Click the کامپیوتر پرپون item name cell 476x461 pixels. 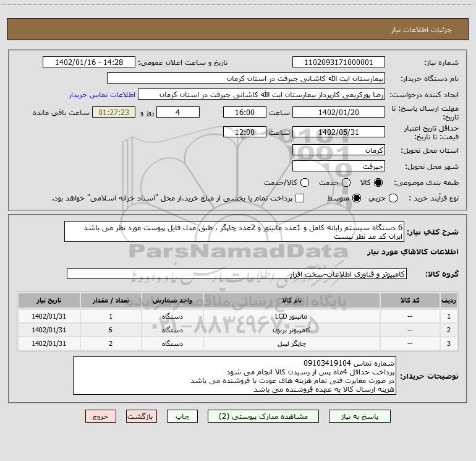click(291, 330)
